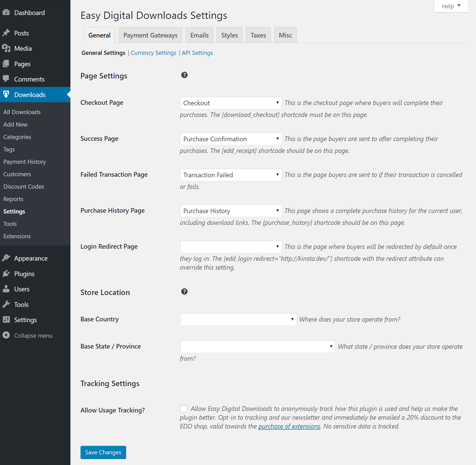Open the Base Country selector
The width and height of the screenshot is (476, 465).
[x=238, y=319]
